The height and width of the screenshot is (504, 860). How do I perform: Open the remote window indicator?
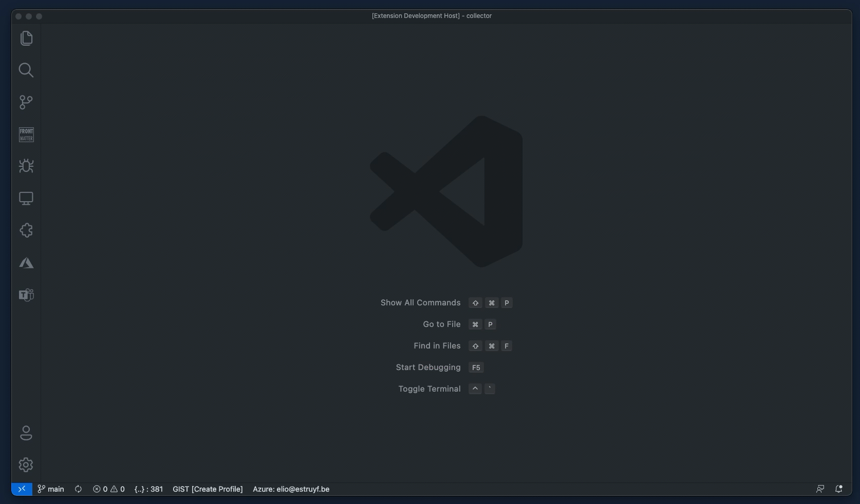pos(22,489)
